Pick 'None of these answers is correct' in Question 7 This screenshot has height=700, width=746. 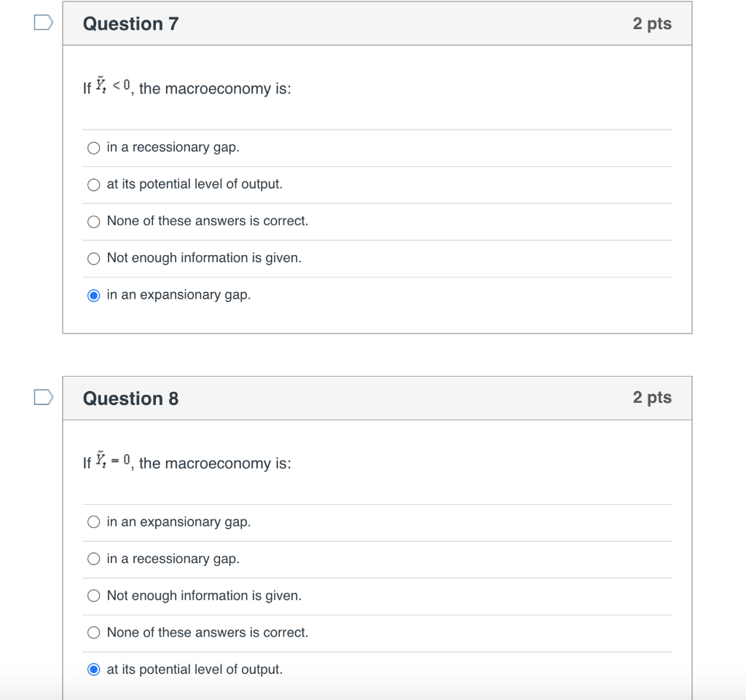pos(93,221)
